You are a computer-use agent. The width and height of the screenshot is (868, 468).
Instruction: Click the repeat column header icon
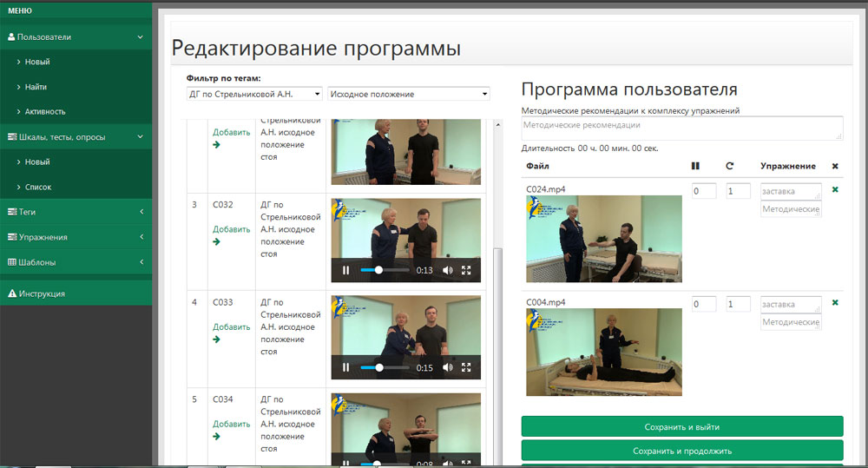(x=730, y=166)
